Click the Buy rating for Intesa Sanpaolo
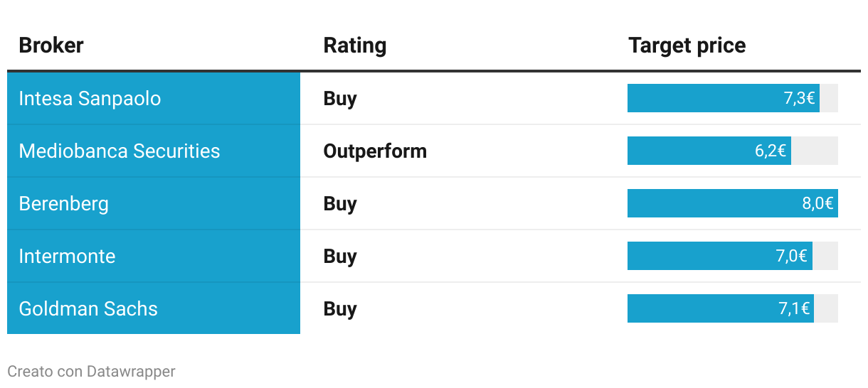Image resolution: width=868 pixels, height=388 pixels. (340, 98)
